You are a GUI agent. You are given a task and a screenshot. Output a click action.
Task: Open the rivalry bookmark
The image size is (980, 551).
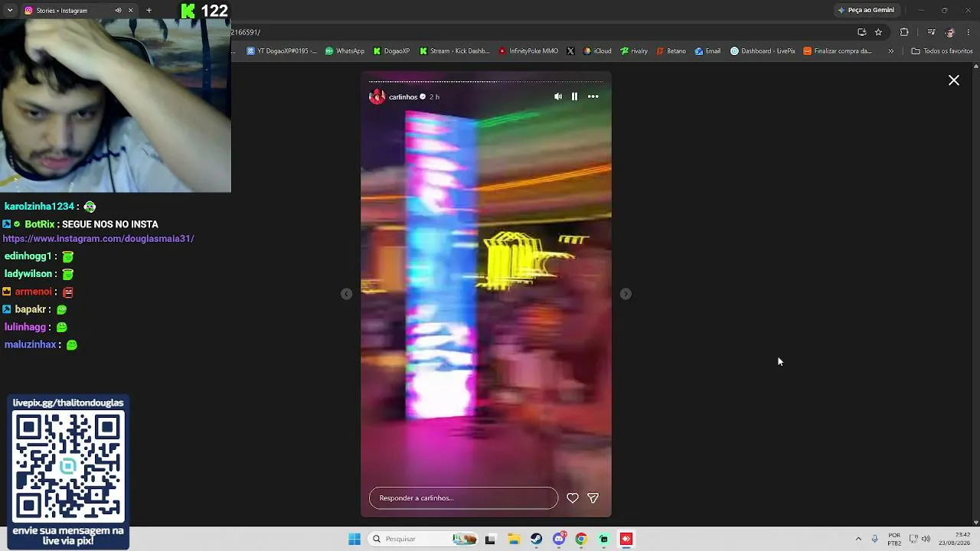(634, 51)
